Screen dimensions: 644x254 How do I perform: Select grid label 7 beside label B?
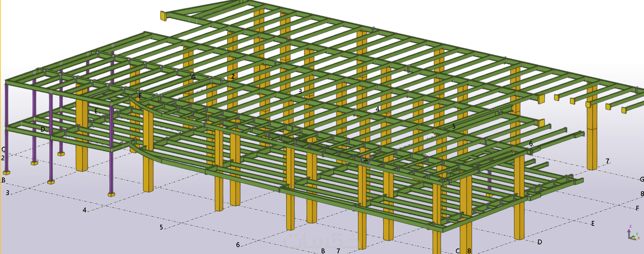[x=338, y=251]
